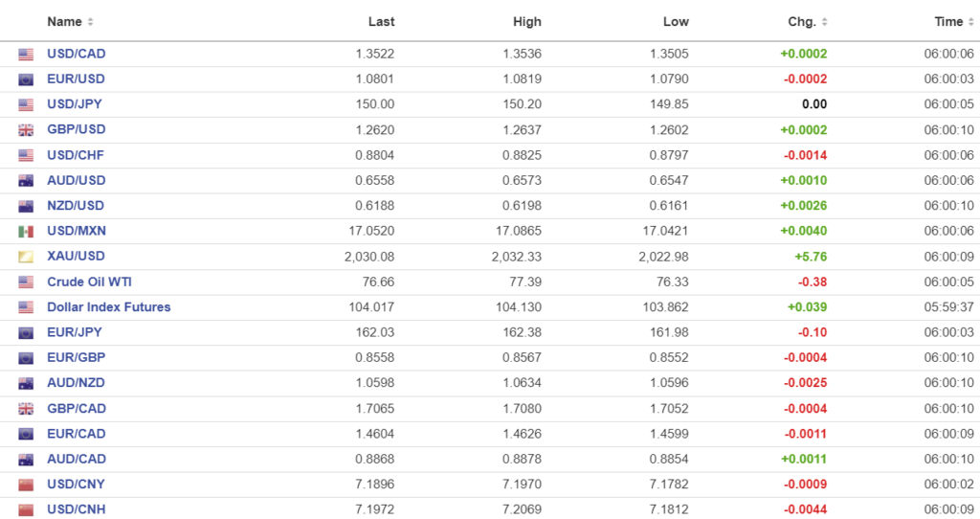Open the USD/CHF pair link
This screenshot has height=519, width=980.
click(76, 155)
